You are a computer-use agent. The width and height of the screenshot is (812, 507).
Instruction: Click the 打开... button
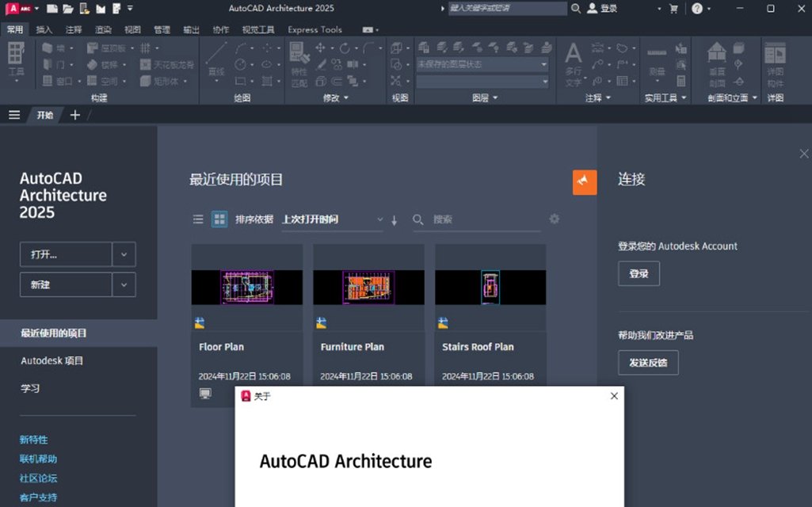click(x=66, y=254)
